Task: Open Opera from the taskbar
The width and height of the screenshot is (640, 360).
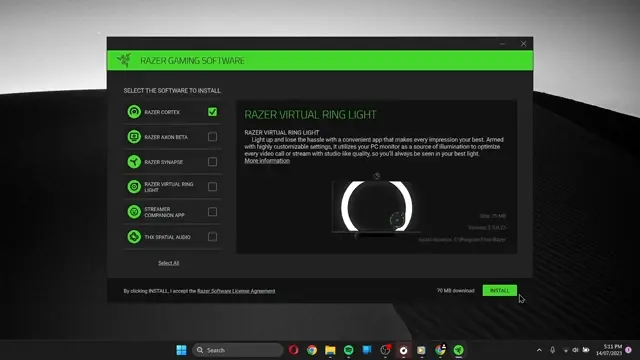Action: coord(293,350)
